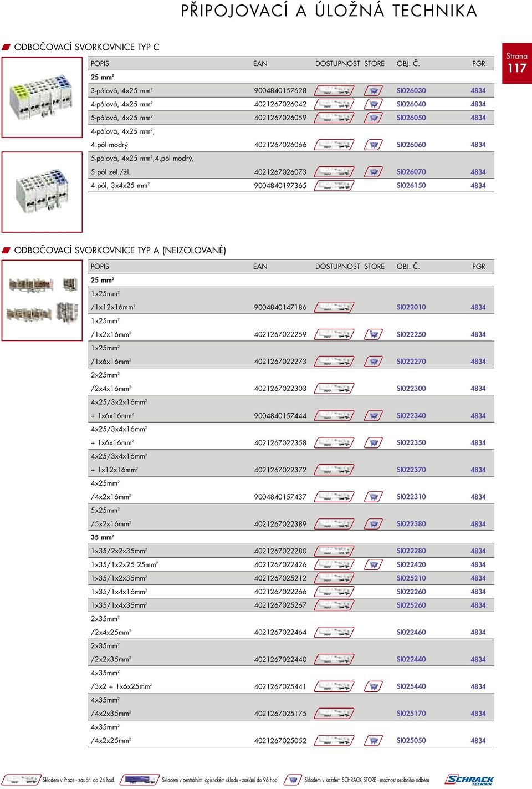
Task: Open order number SI022340
Action: point(411,416)
